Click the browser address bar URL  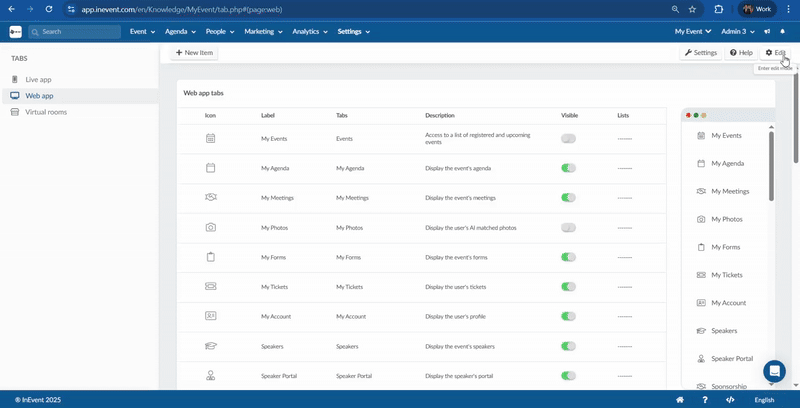182,9
